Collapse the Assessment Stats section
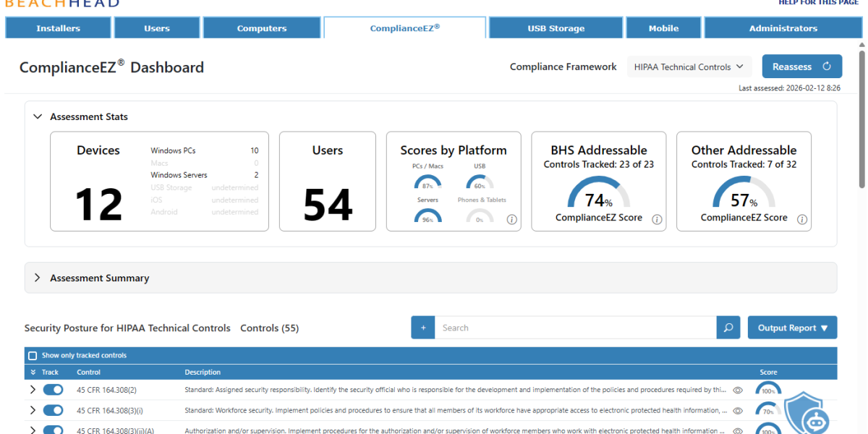The image size is (868, 434). [38, 116]
